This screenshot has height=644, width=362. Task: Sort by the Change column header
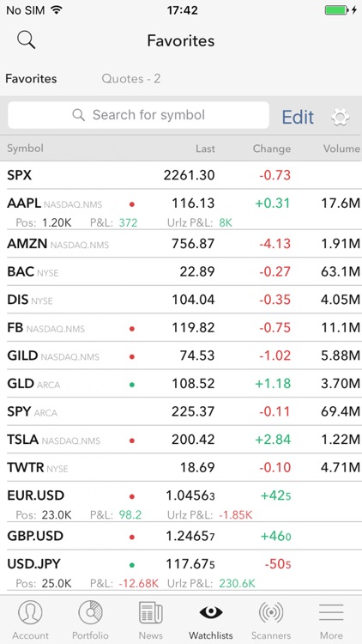(272, 149)
